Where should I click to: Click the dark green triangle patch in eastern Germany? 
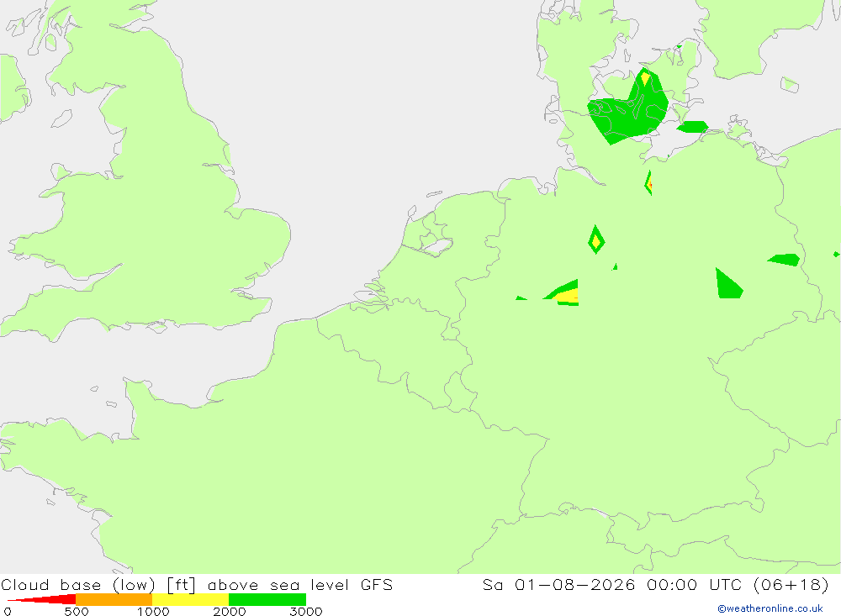[x=727, y=285]
